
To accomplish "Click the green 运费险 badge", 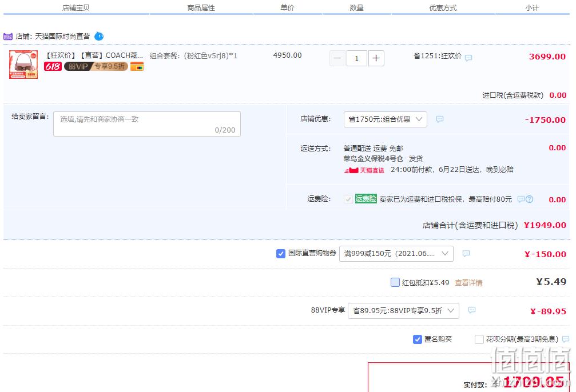I will tap(366, 198).
